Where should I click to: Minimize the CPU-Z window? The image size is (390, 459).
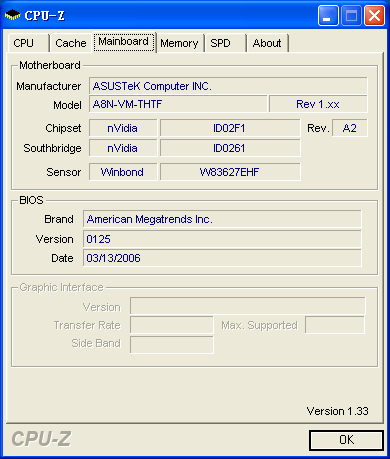pos(328,15)
